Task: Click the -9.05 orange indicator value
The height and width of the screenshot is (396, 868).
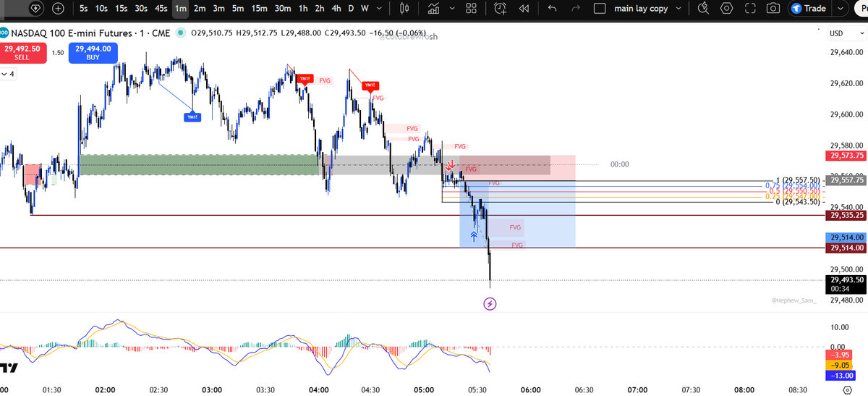Action: tap(840, 366)
